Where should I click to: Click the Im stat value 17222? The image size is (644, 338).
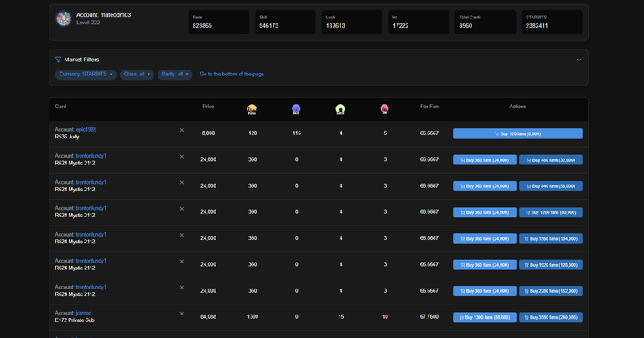click(401, 25)
